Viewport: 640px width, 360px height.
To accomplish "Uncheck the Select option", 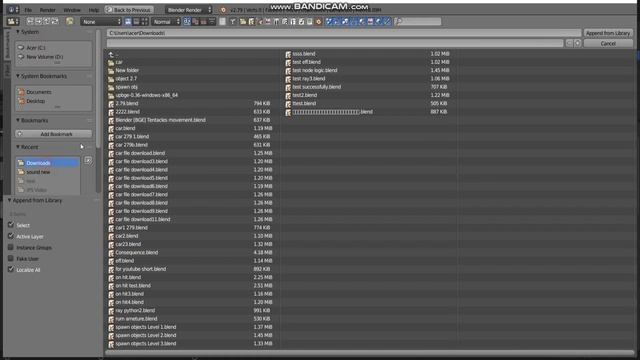I will 11,225.
